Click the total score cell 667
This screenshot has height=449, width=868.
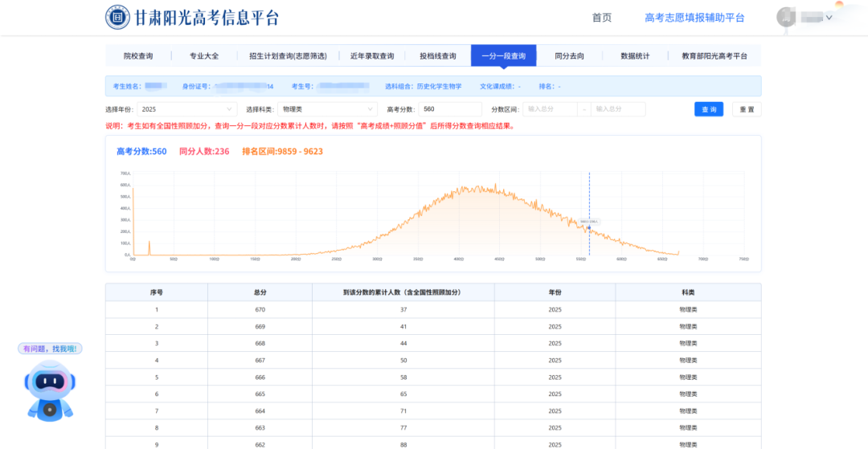260,360
